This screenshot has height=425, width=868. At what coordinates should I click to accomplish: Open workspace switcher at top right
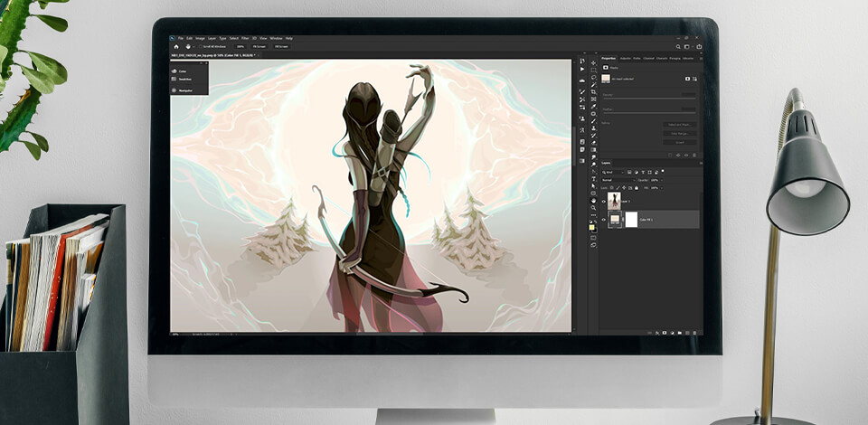click(687, 46)
